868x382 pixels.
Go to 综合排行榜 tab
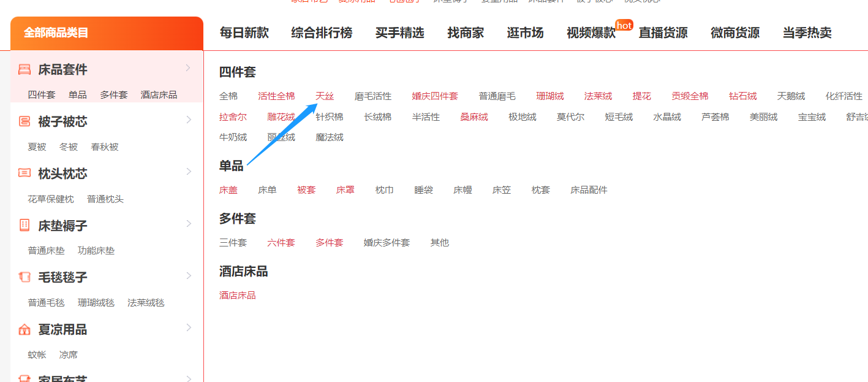pyautogui.click(x=322, y=33)
